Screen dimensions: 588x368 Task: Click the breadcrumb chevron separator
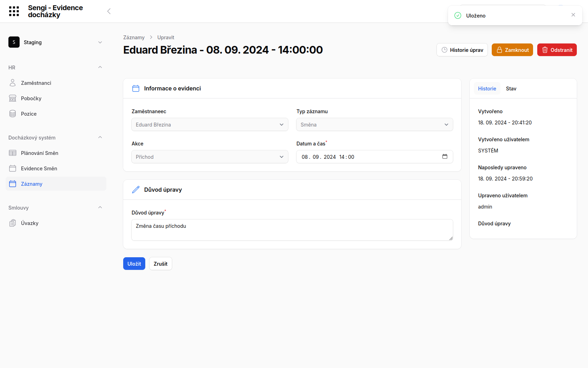[x=151, y=37]
